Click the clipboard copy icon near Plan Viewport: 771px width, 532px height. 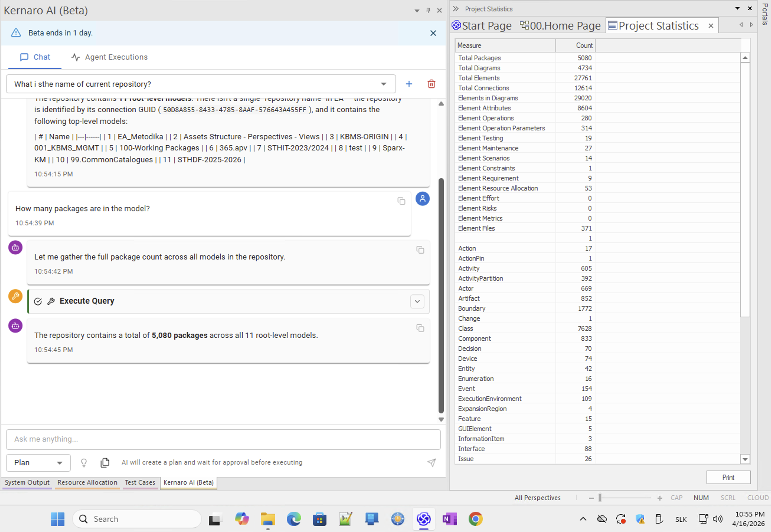105,462
